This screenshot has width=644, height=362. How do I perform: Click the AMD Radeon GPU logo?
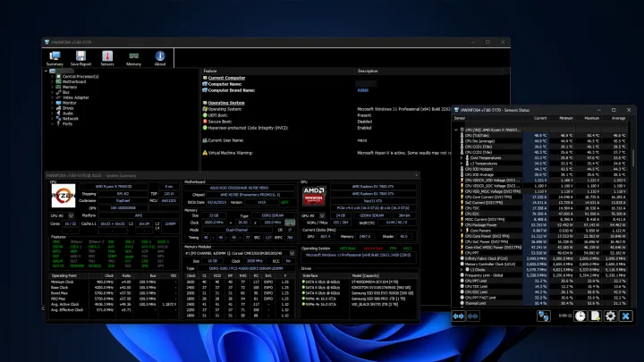pos(314,196)
